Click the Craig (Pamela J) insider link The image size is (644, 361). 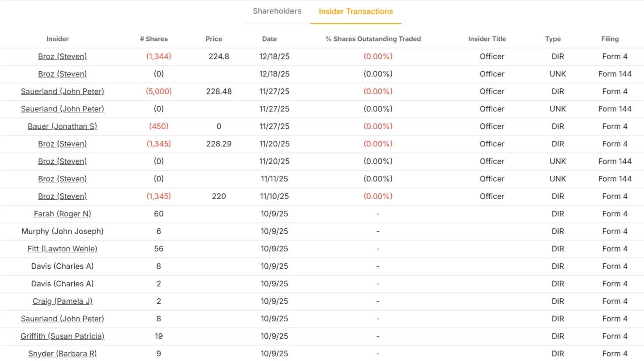pos(63,301)
